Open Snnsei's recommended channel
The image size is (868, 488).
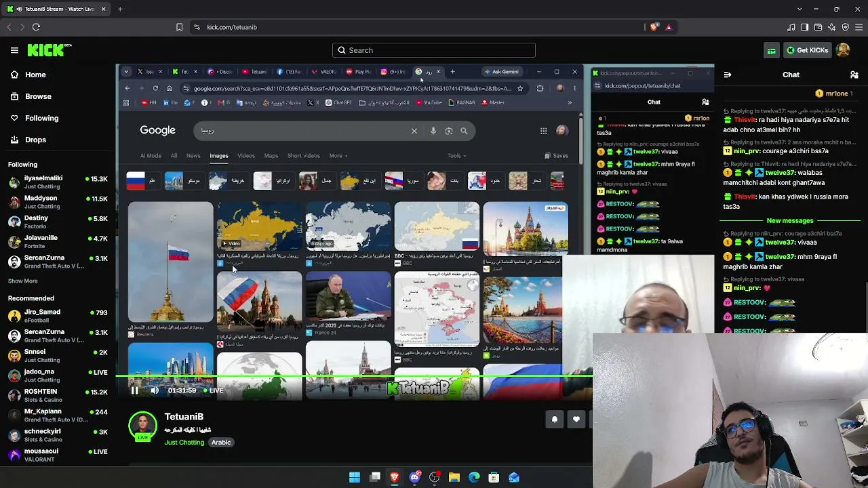tap(58, 356)
